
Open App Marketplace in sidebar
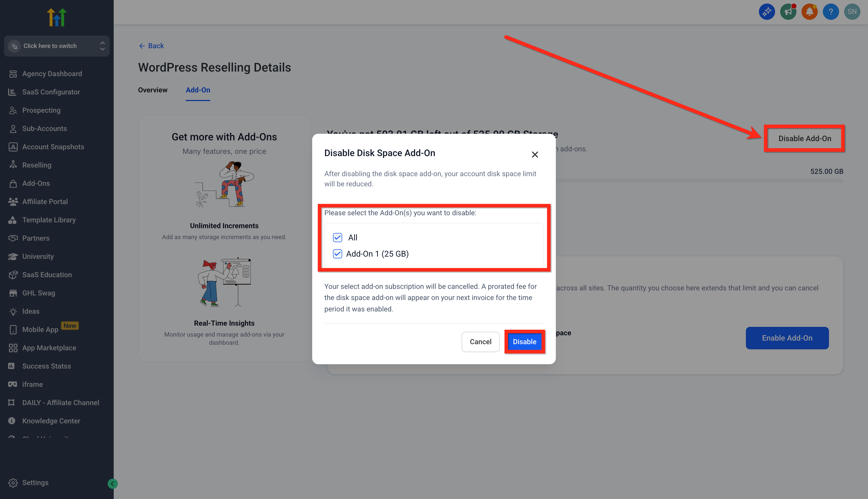click(x=49, y=348)
